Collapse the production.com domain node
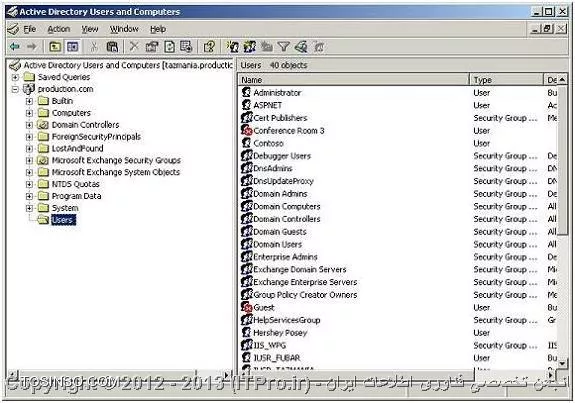Screen dimensions: 575x403 click(x=15, y=89)
